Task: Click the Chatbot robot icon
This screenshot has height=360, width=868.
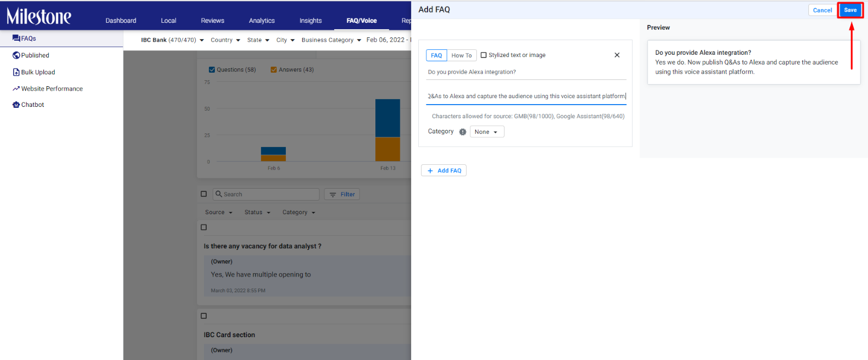Action: [16, 105]
